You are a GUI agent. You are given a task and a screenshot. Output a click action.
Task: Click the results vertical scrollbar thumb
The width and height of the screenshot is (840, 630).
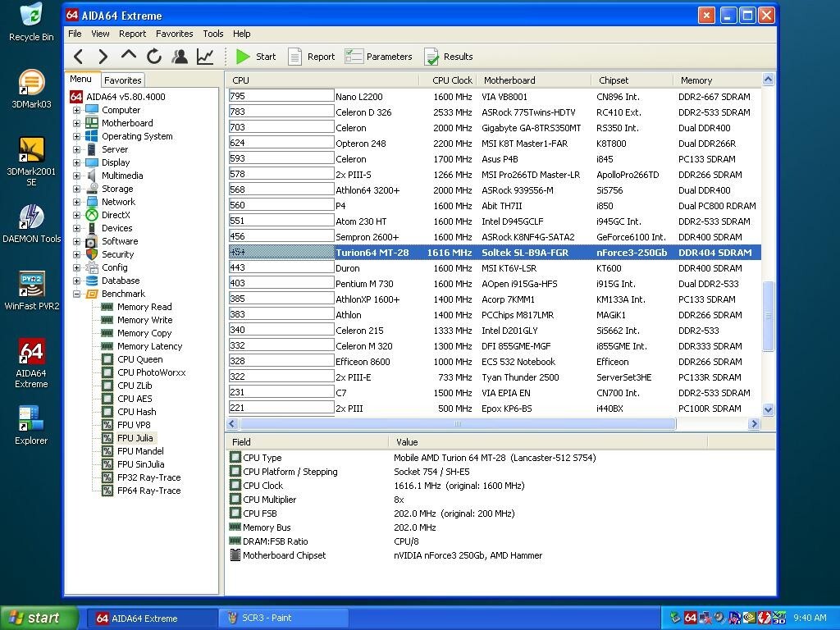click(x=768, y=316)
